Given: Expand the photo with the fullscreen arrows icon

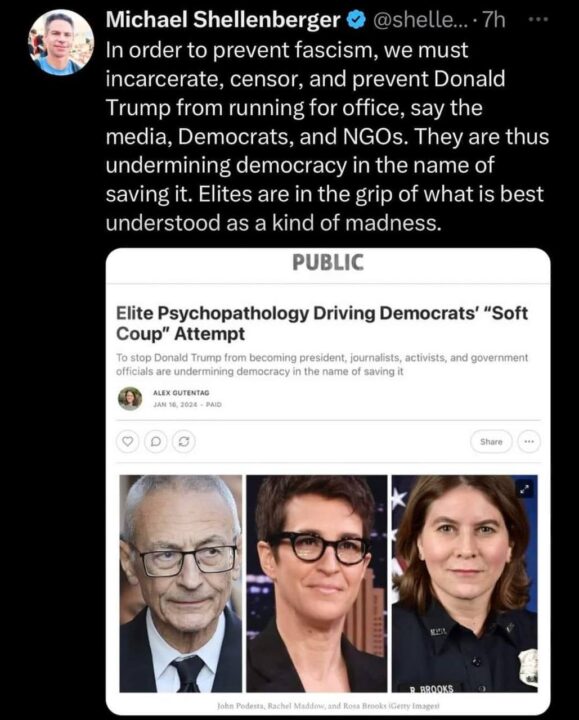Looking at the screenshot, I should pyautogui.click(x=526, y=489).
